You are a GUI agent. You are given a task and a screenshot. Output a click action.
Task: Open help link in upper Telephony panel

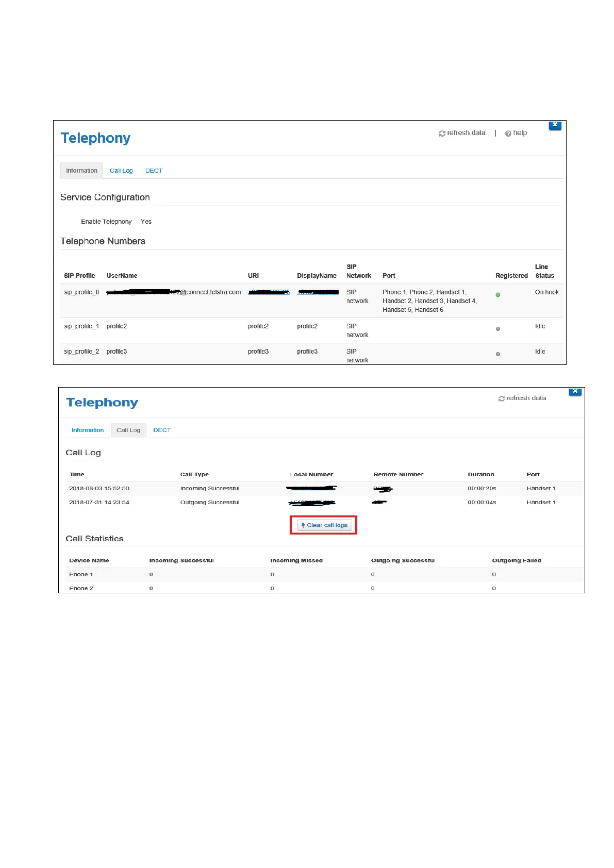coord(516,133)
